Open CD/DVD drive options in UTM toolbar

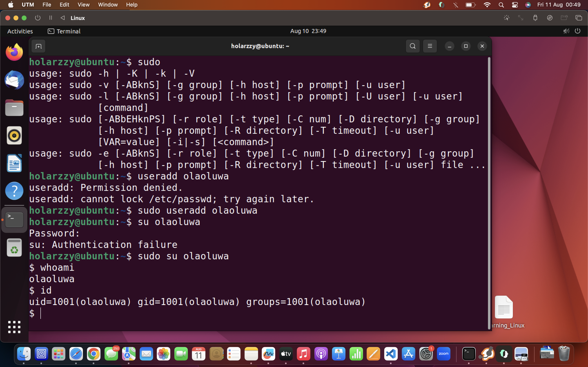[x=550, y=18]
